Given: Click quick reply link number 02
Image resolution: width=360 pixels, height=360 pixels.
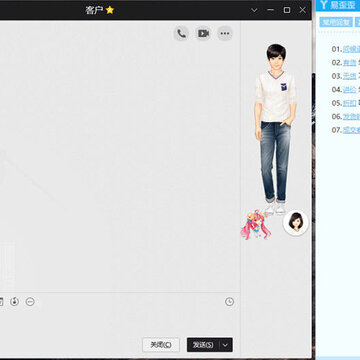Looking at the screenshot, I should pyautogui.click(x=349, y=63).
